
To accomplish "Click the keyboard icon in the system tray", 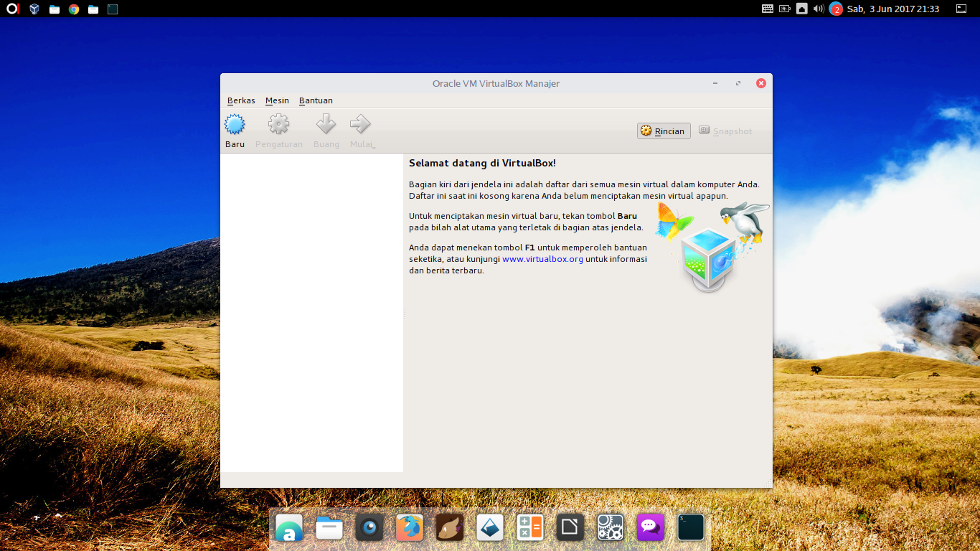I will tap(768, 9).
